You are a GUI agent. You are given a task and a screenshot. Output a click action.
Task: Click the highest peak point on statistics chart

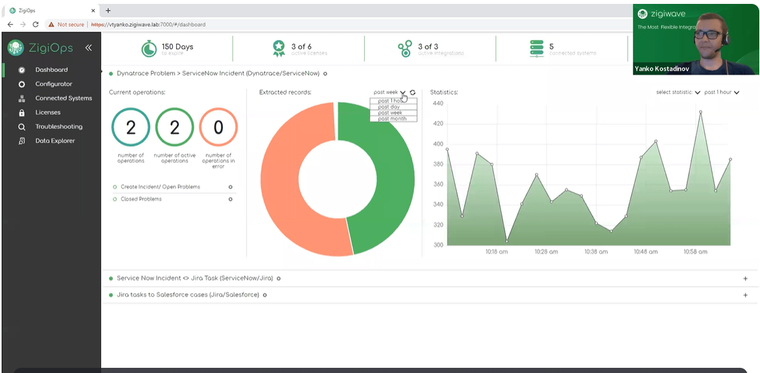pos(700,112)
